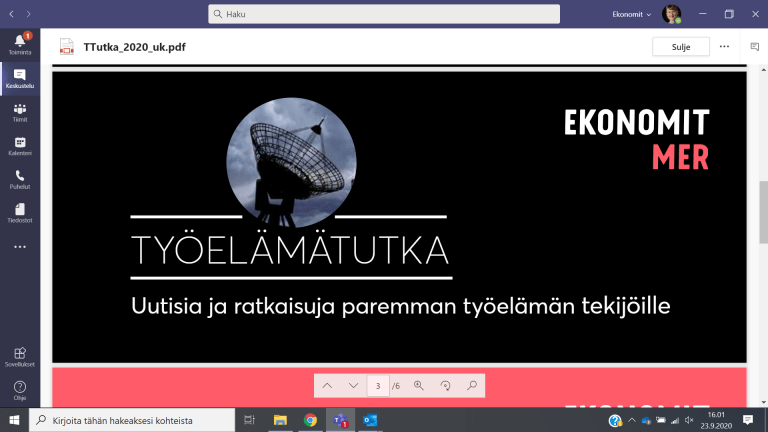The width and height of the screenshot is (768, 432).
Task: Click the page number field
Action: tap(378, 385)
